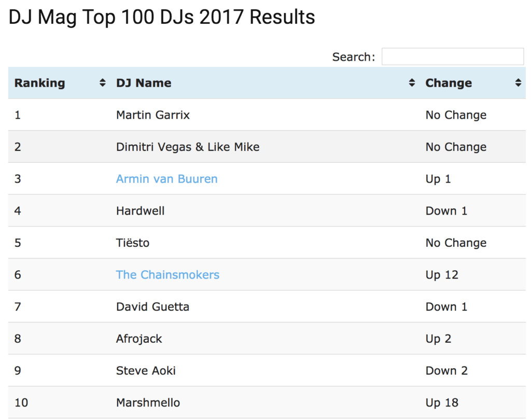Screen dimensions: 531x420
Task: Click the Marshmello name cell
Action: (148, 403)
